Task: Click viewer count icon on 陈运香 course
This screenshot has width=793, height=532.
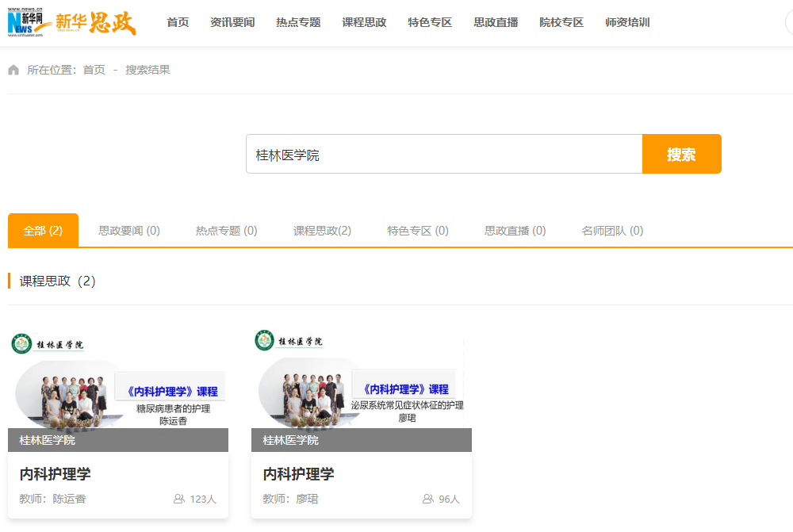Action: (179, 499)
